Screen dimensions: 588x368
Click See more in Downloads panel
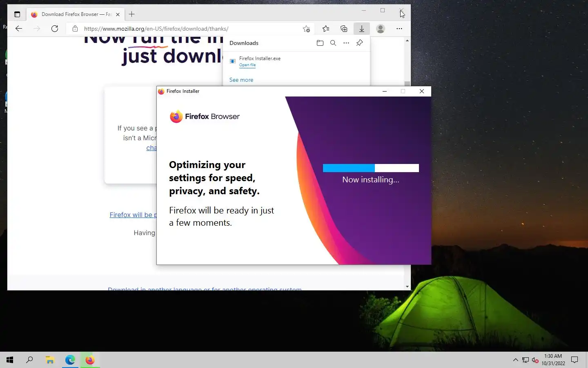pos(241,80)
